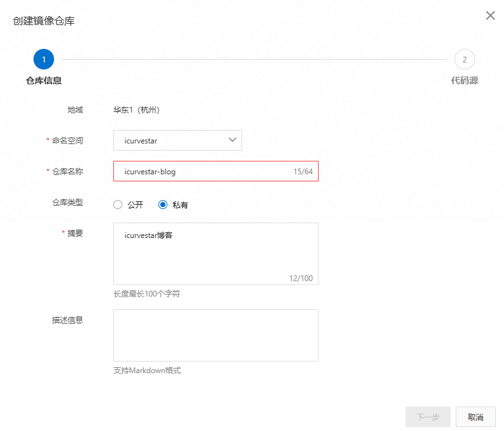This screenshot has height=431, width=504.
Task: Switch to the 代码源 step label
Action: click(464, 80)
